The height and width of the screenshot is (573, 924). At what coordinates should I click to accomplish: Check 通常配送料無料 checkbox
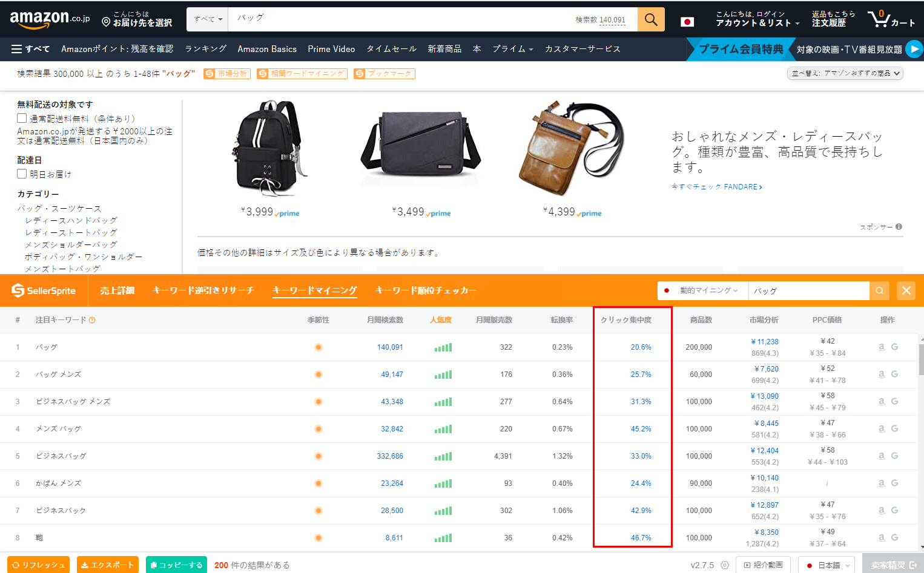tap(22, 118)
